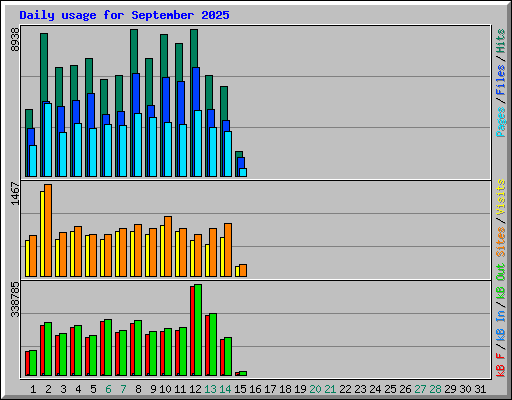512x400 pixels.
Task: Select green day 28 label
Action: pos(435,389)
